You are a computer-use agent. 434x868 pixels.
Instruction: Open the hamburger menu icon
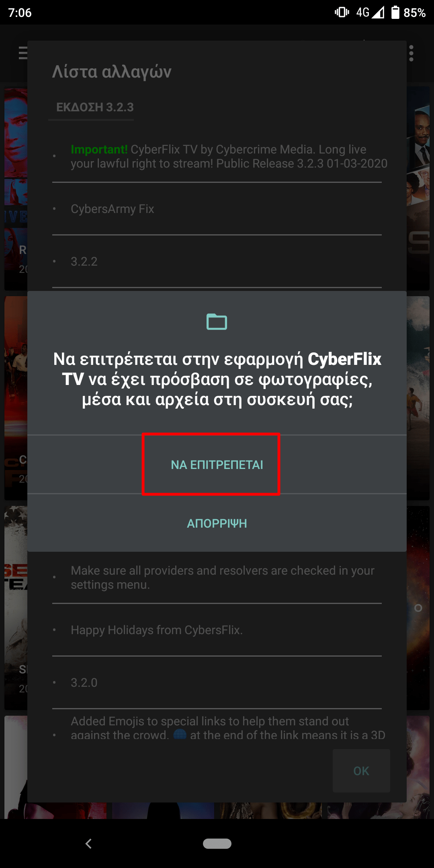[x=23, y=53]
